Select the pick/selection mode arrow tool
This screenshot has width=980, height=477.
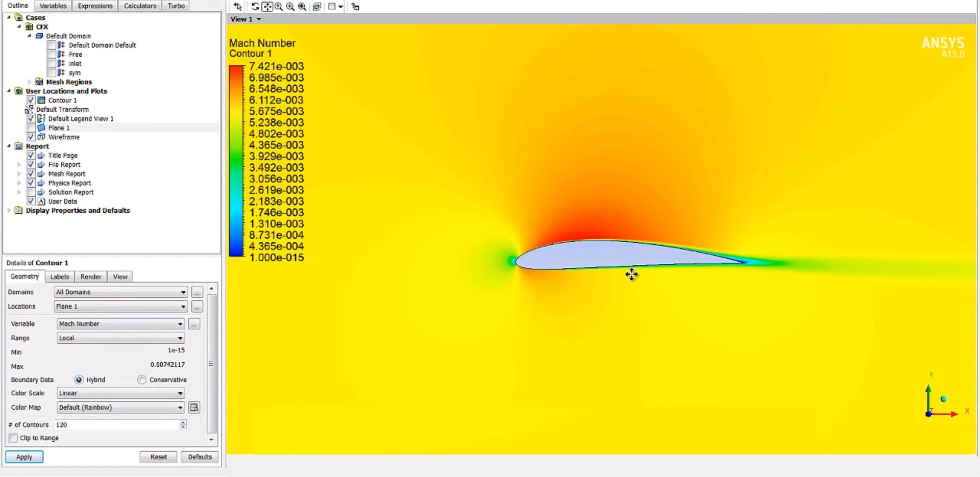click(238, 7)
